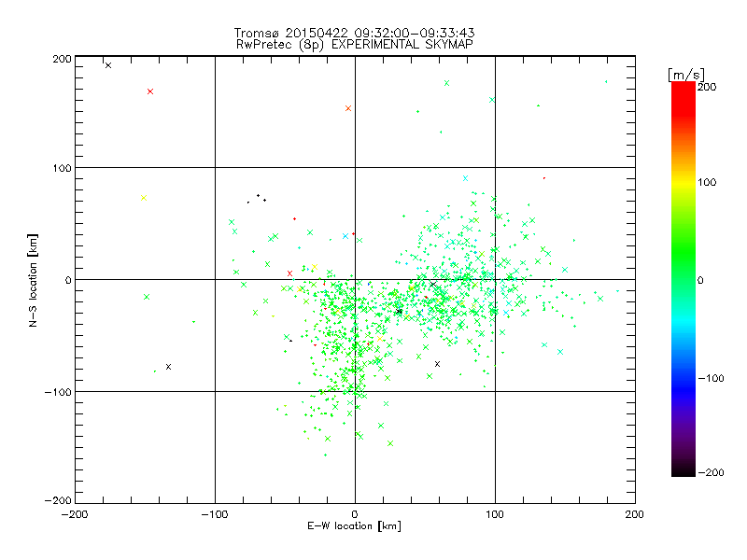Click the yellow X marker at far left

click(144, 198)
